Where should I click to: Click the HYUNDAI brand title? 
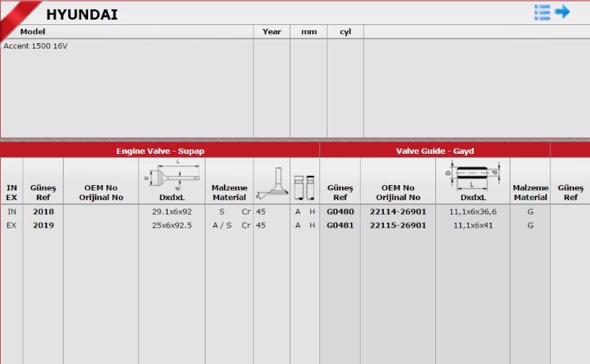[82, 14]
